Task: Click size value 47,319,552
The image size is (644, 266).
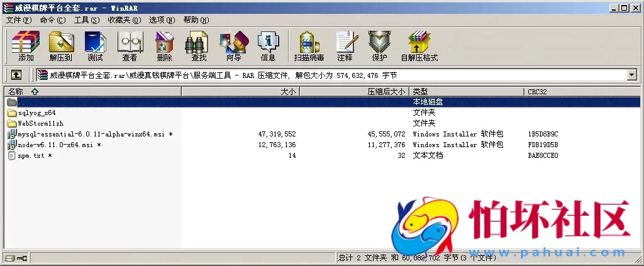Action: [277, 134]
